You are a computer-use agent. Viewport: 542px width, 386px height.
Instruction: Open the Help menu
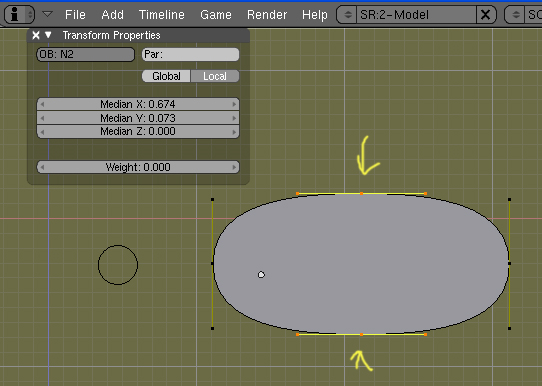(x=315, y=15)
